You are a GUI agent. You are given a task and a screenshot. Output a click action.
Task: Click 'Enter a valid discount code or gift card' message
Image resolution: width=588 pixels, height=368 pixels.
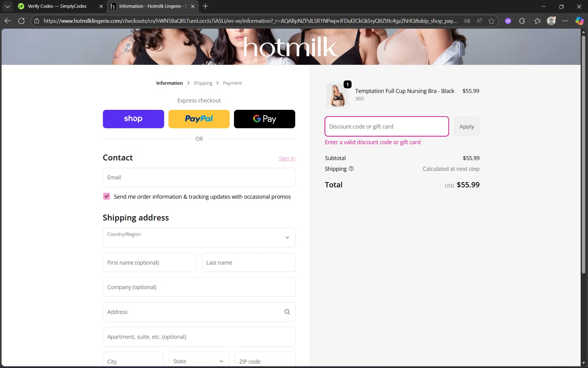372,142
